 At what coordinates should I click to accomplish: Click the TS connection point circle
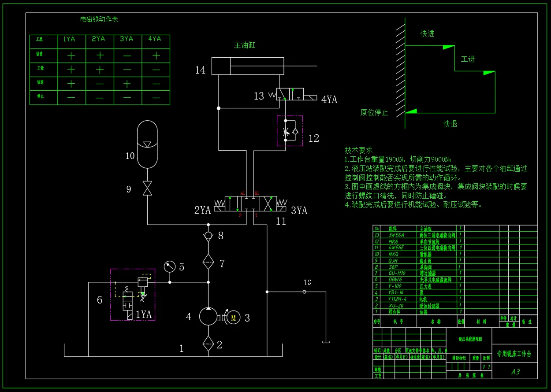pyautogui.click(x=304, y=292)
